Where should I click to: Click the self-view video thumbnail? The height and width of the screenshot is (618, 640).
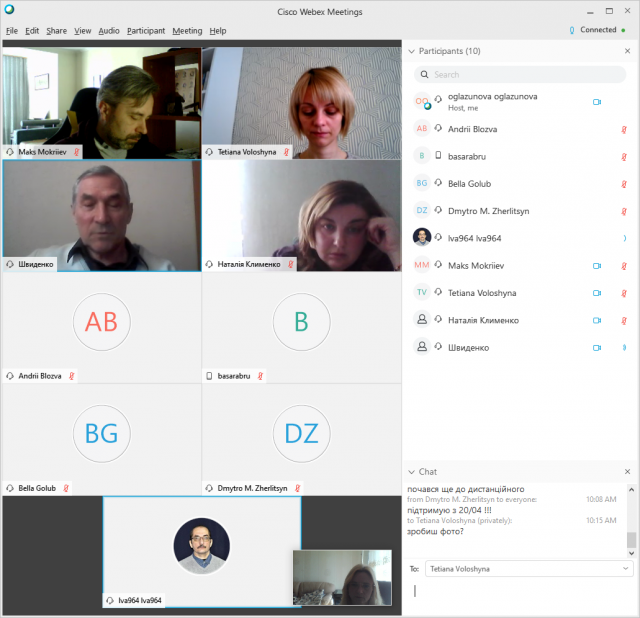(342, 578)
